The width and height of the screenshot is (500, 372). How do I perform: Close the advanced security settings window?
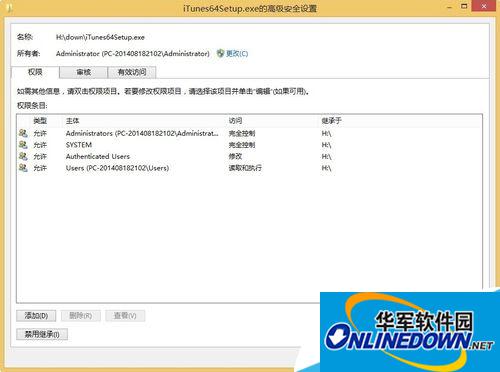pos(484,6)
